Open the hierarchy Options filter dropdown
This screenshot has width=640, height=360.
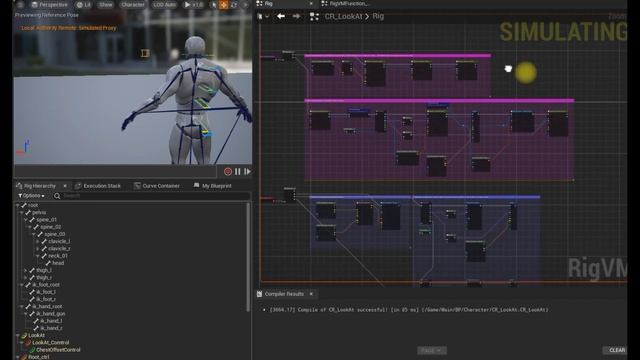pyautogui.click(x=31, y=196)
